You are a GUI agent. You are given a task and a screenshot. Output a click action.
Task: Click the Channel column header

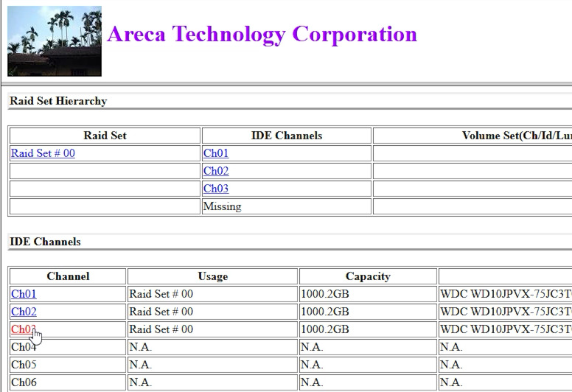point(68,276)
